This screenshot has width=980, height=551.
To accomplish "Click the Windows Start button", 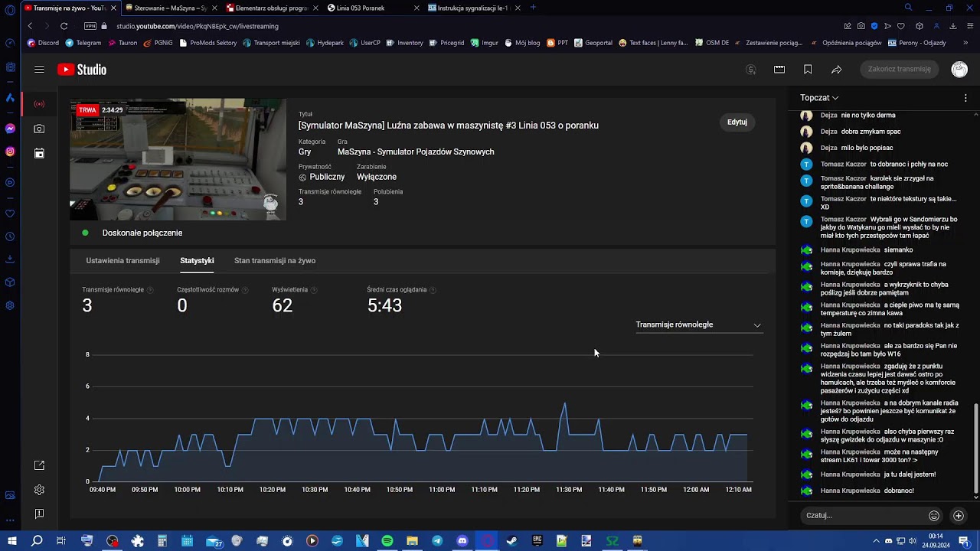I will 11,541.
